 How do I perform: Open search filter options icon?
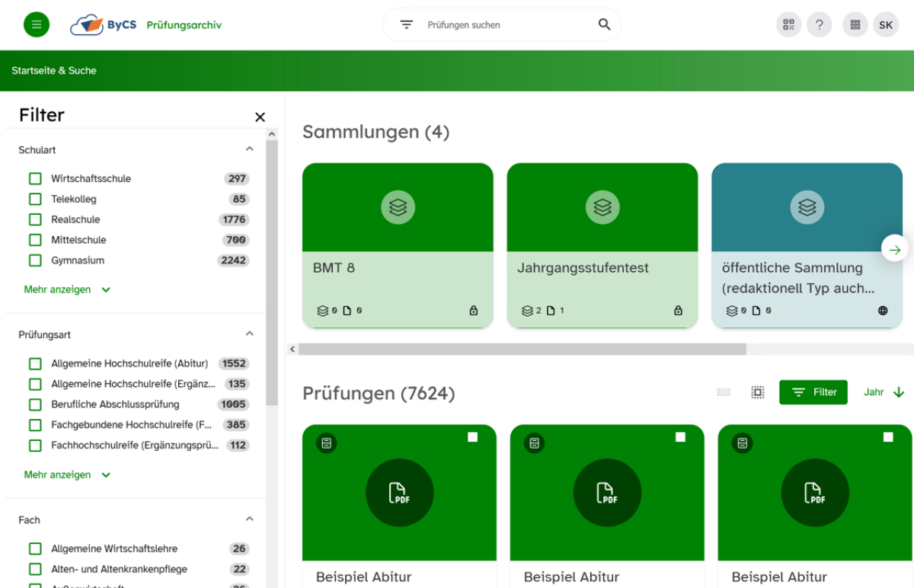point(407,25)
